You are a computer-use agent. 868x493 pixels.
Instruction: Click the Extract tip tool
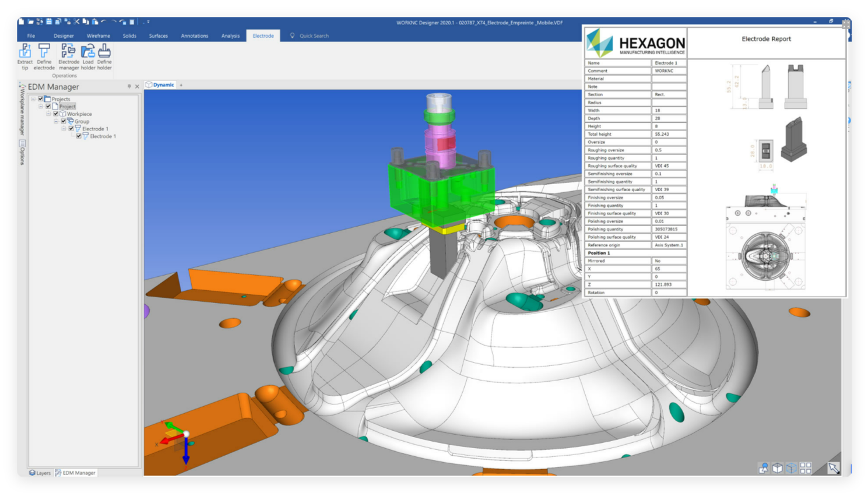point(24,56)
